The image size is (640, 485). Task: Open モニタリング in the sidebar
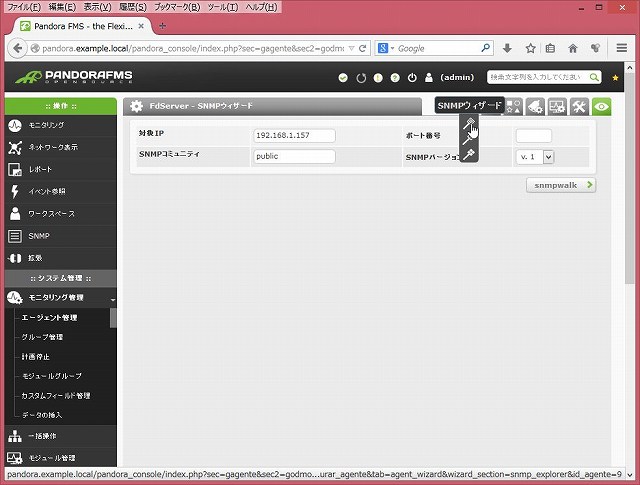pyautogui.click(x=61, y=125)
